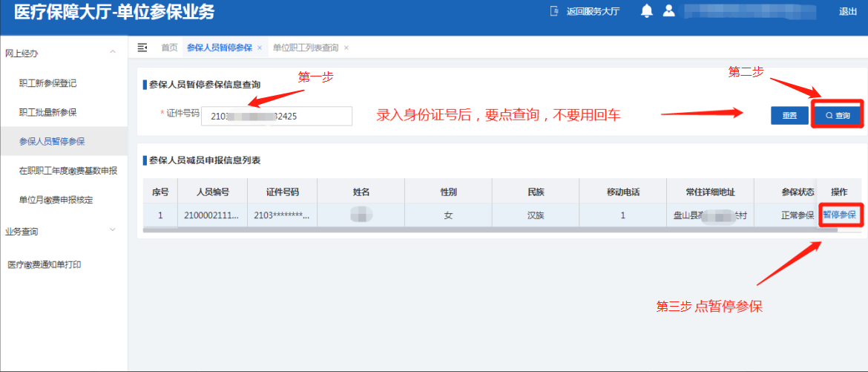Expand the 业务查询 menu section
This screenshot has height=372, width=868.
point(113,229)
